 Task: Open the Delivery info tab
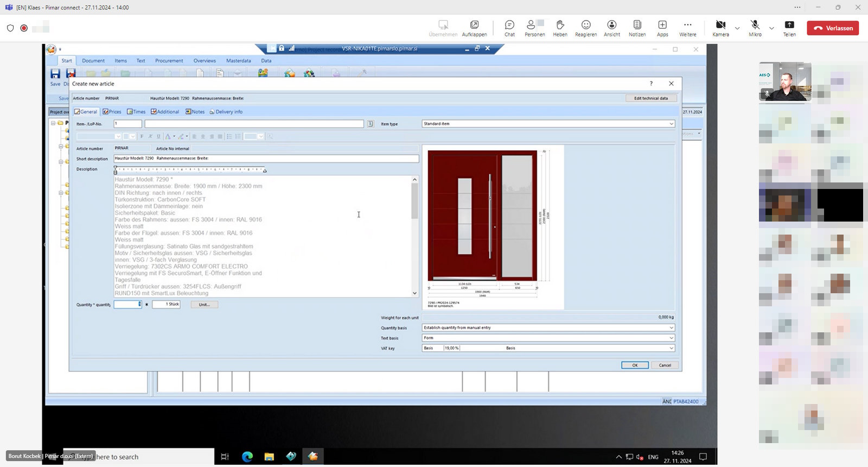tap(226, 112)
